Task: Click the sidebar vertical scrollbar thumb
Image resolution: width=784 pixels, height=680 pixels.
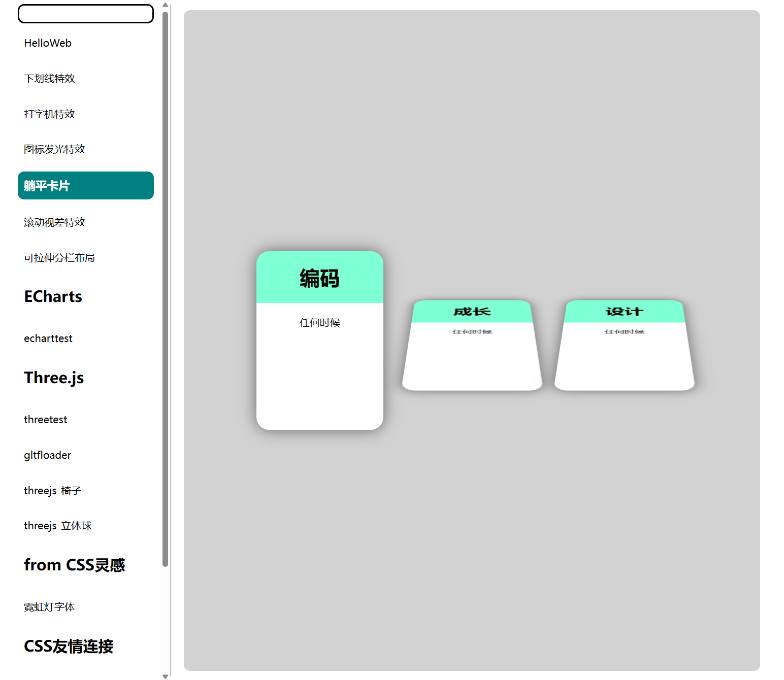Action: [x=165, y=289]
